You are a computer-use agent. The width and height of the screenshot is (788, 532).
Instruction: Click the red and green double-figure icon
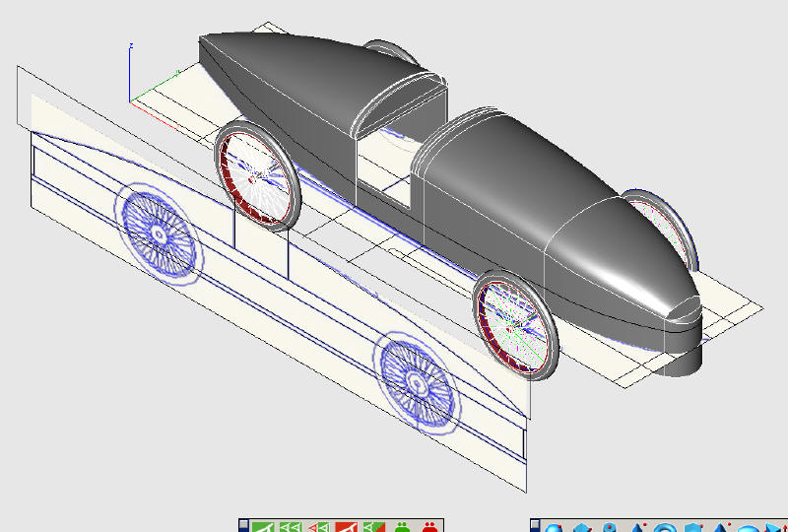317,527
